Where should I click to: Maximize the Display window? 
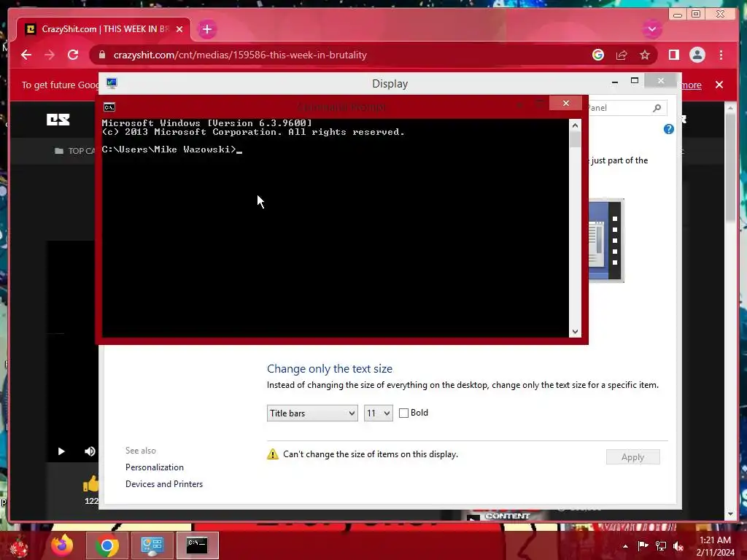pyautogui.click(x=635, y=81)
